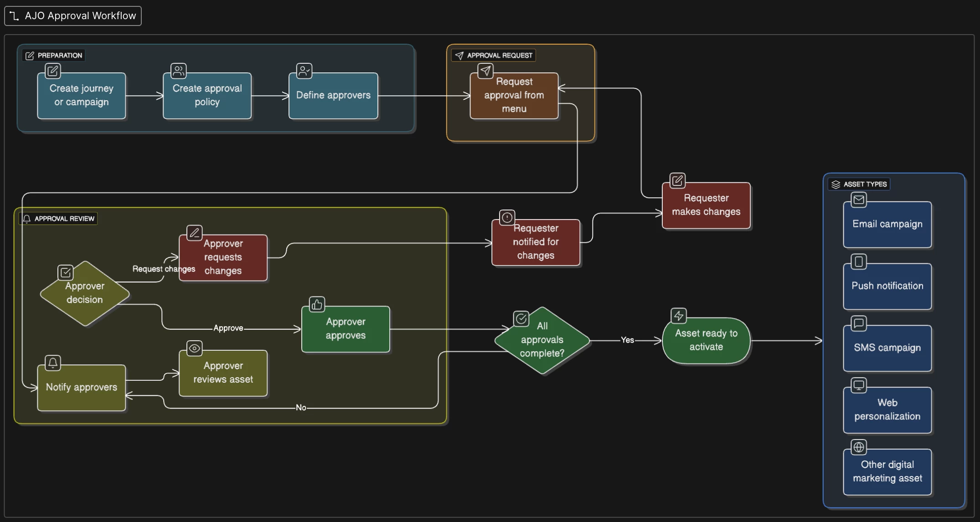Click the paper-plane icon on Request approval node

pyautogui.click(x=485, y=71)
